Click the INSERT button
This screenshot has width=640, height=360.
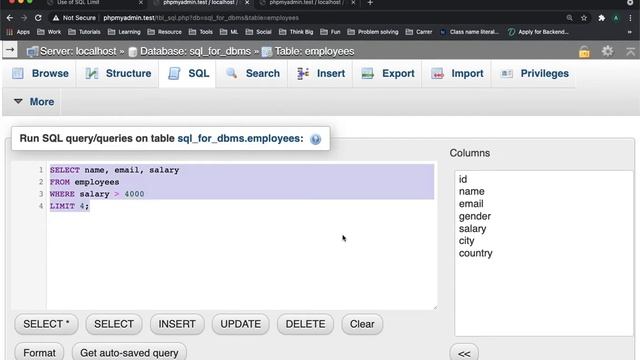point(177,324)
